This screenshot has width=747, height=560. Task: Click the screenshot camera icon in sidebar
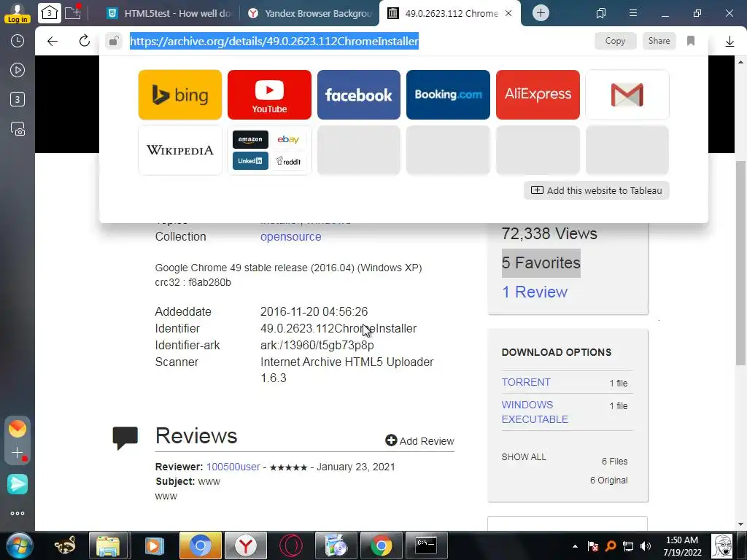(18, 128)
